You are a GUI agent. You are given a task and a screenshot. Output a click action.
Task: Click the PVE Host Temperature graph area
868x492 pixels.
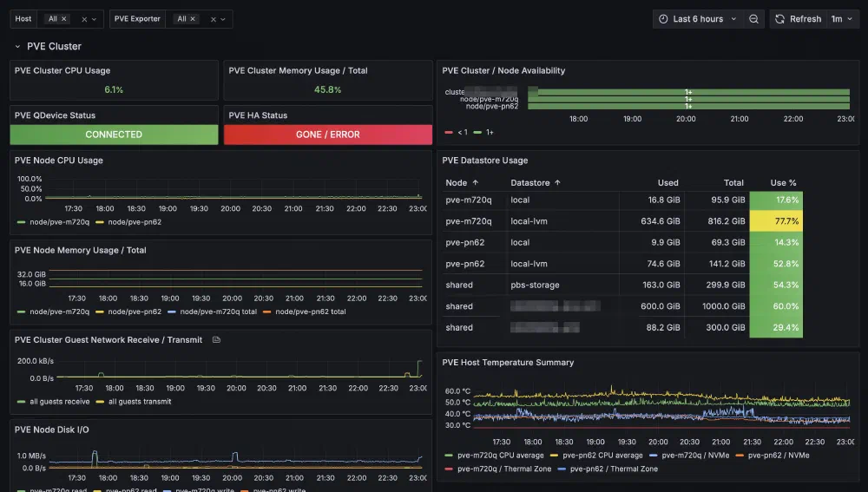[x=661, y=407]
